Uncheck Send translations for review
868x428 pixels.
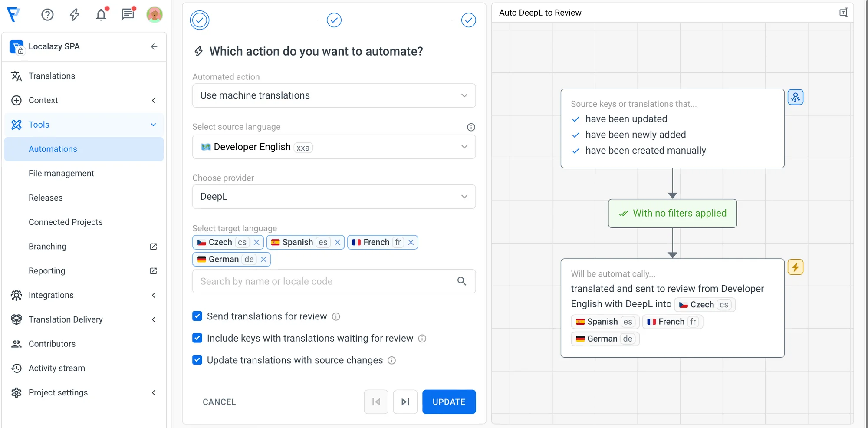(x=197, y=316)
